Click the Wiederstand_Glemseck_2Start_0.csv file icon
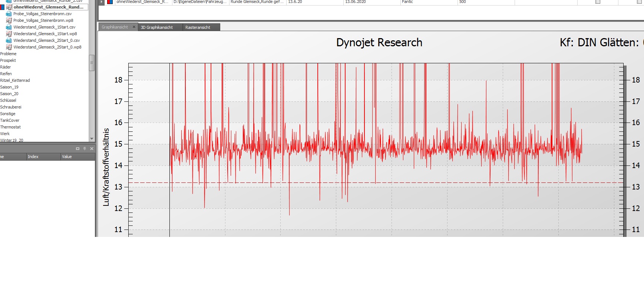This screenshot has width=644, height=288. [9, 40]
